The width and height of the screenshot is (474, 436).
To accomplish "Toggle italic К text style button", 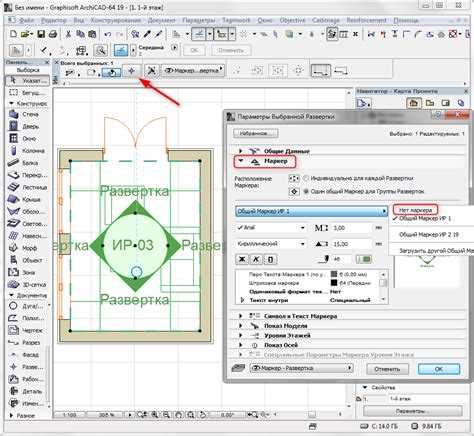I will pyautogui.click(x=256, y=259).
